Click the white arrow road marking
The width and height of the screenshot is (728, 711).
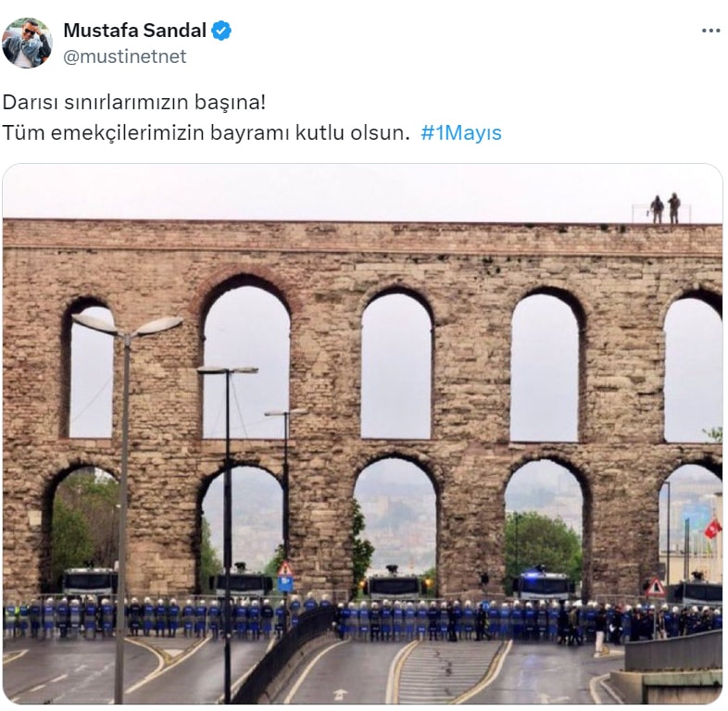340,694
